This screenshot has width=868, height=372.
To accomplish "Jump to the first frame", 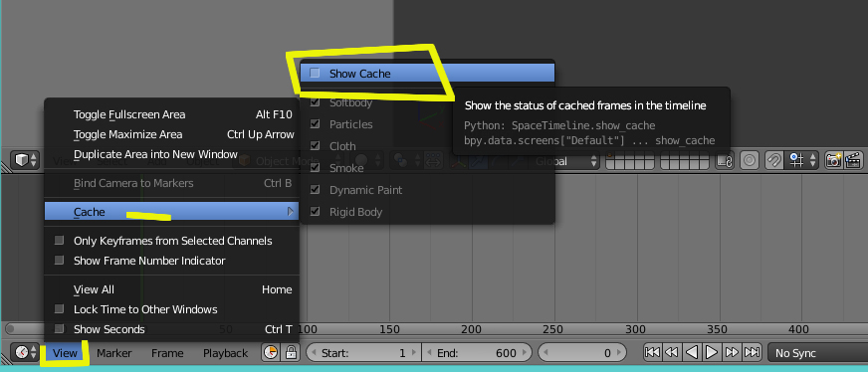I will [653, 353].
